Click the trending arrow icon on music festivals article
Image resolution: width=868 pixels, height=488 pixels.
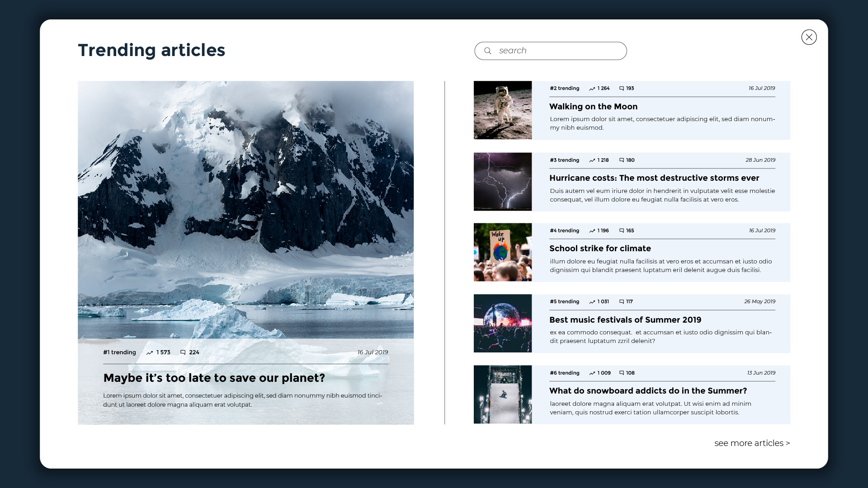point(592,302)
